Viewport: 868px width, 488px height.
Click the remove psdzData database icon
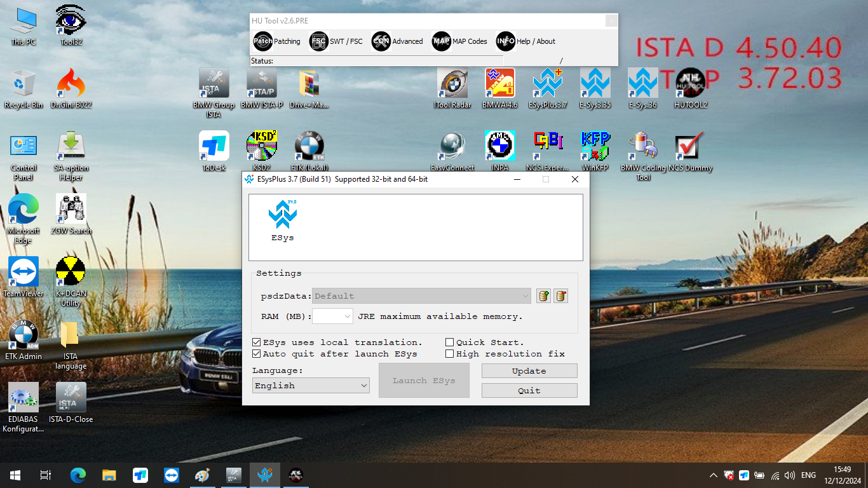[560, 295]
